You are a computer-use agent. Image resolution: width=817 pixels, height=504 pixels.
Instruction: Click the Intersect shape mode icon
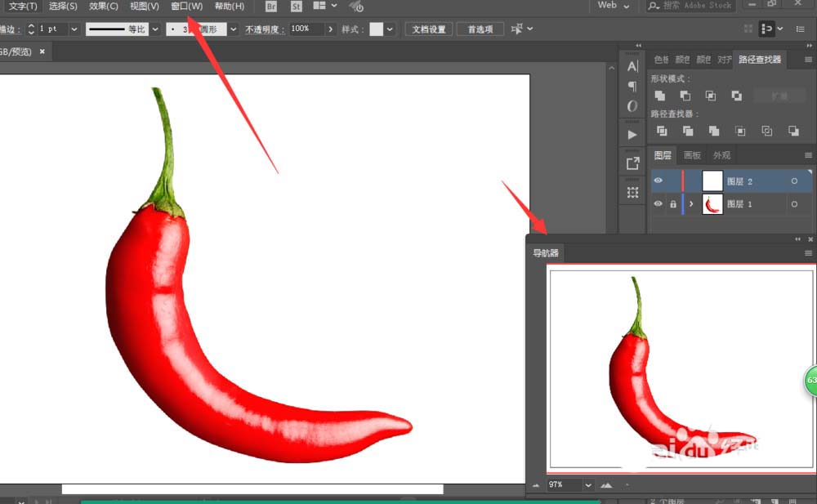click(x=711, y=96)
